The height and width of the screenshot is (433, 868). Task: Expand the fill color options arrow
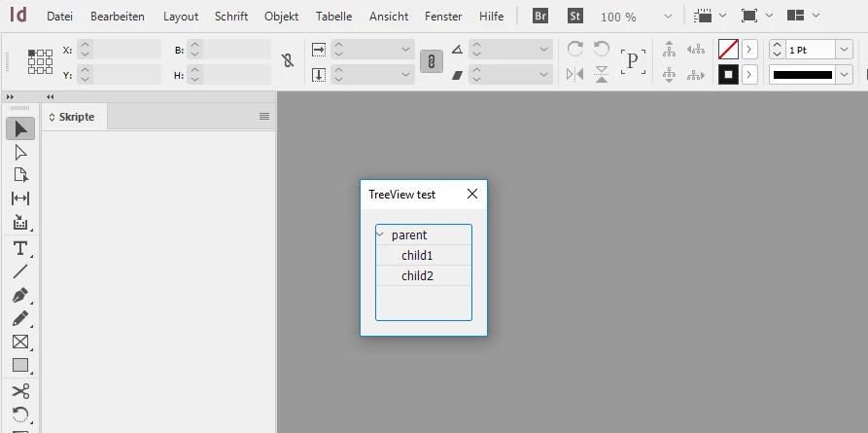(x=749, y=50)
